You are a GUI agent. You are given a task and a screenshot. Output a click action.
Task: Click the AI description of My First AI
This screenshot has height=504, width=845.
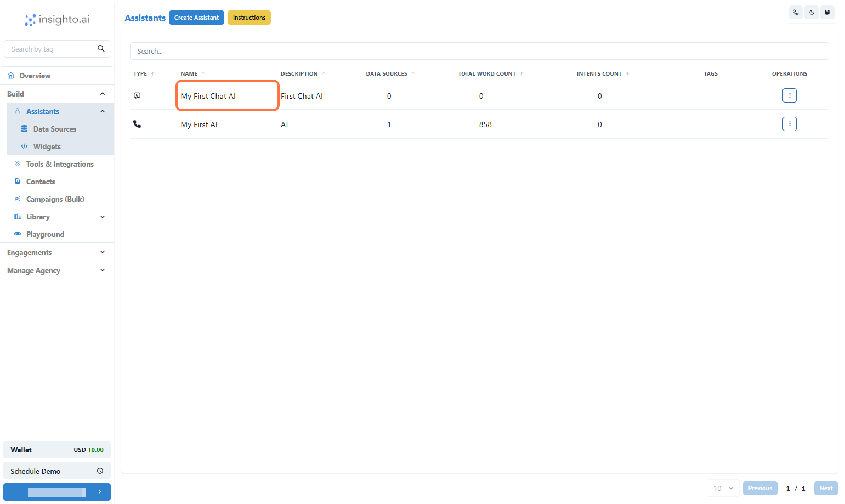click(284, 124)
